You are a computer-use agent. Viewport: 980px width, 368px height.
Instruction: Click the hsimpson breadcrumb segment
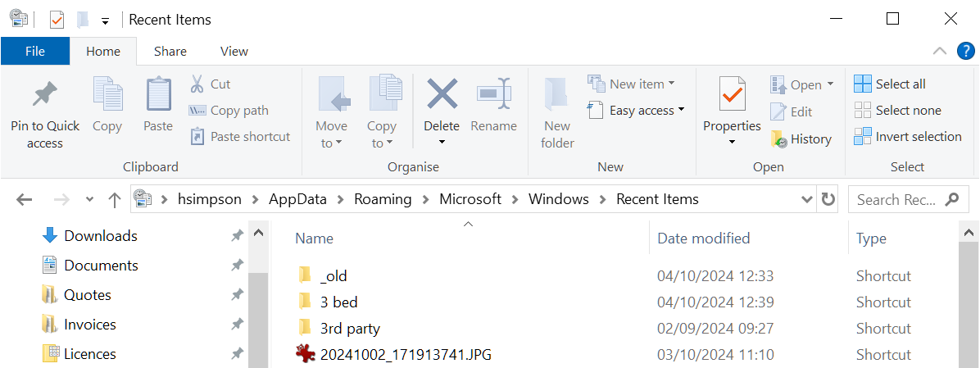pyautogui.click(x=208, y=199)
